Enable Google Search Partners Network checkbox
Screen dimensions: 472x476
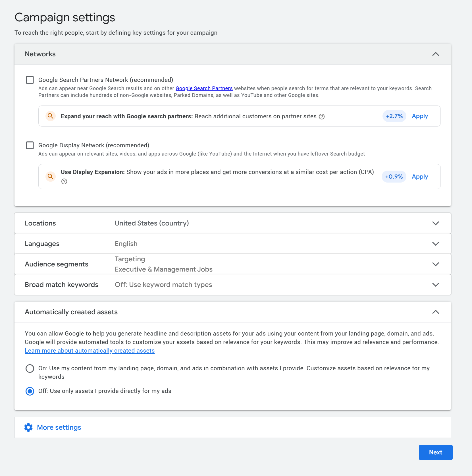pyautogui.click(x=30, y=80)
